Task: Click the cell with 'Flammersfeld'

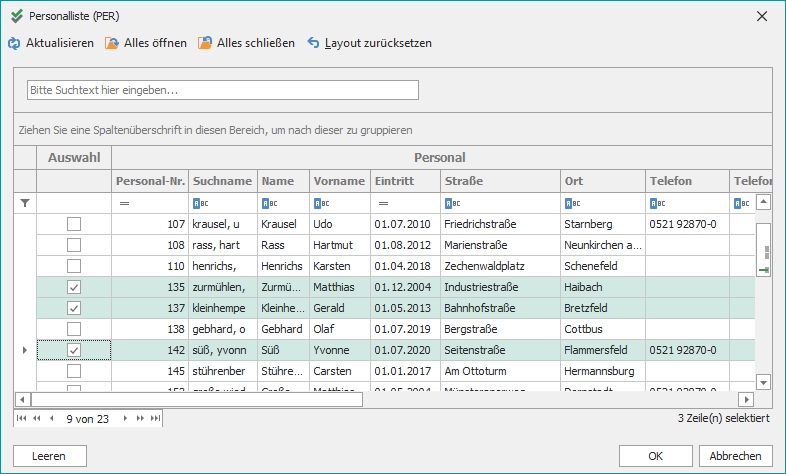Action: pos(603,350)
